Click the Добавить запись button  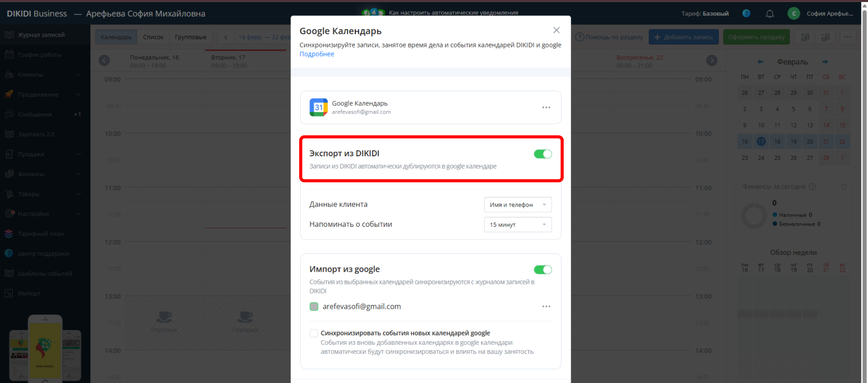coord(683,37)
